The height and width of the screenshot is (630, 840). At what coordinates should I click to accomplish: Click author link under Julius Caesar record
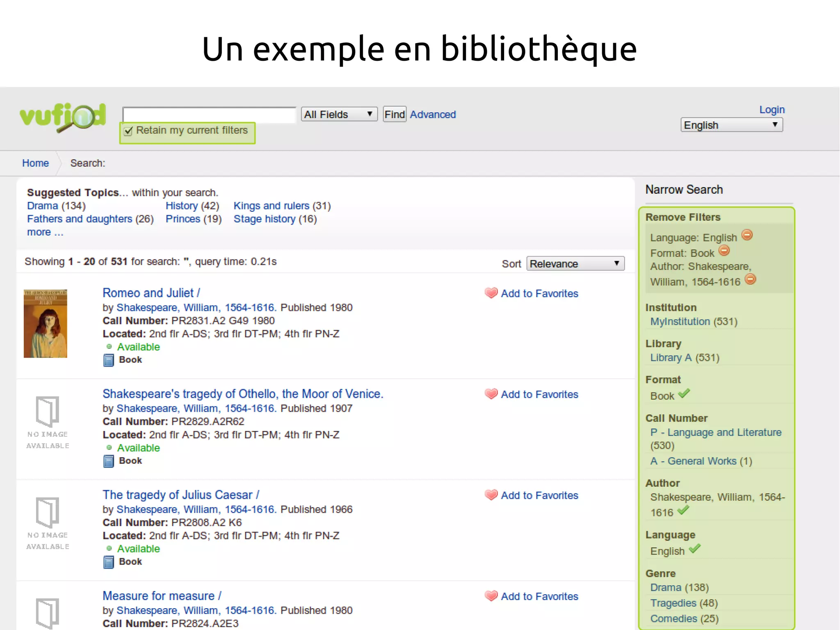tap(196, 509)
